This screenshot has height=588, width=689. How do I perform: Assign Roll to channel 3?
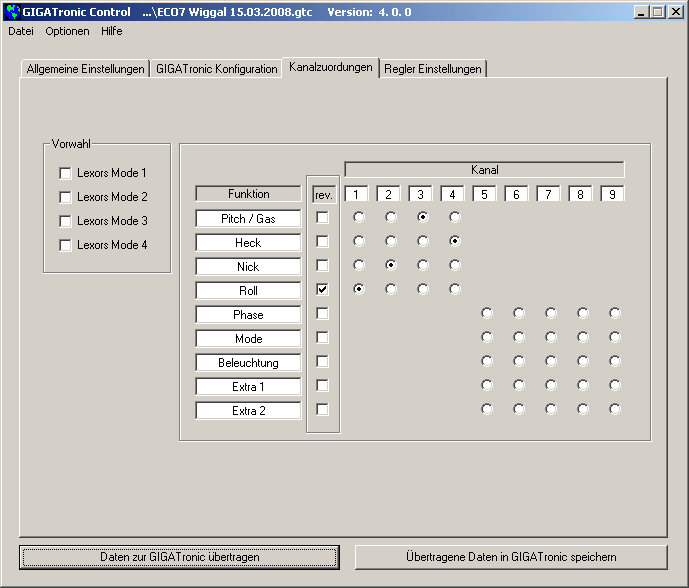(x=423, y=289)
